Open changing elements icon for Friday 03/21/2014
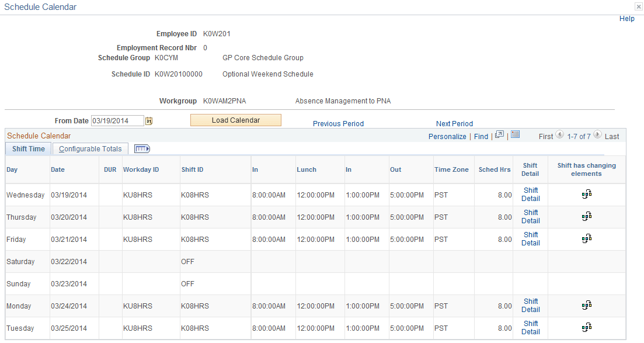 pyautogui.click(x=587, y=238)
